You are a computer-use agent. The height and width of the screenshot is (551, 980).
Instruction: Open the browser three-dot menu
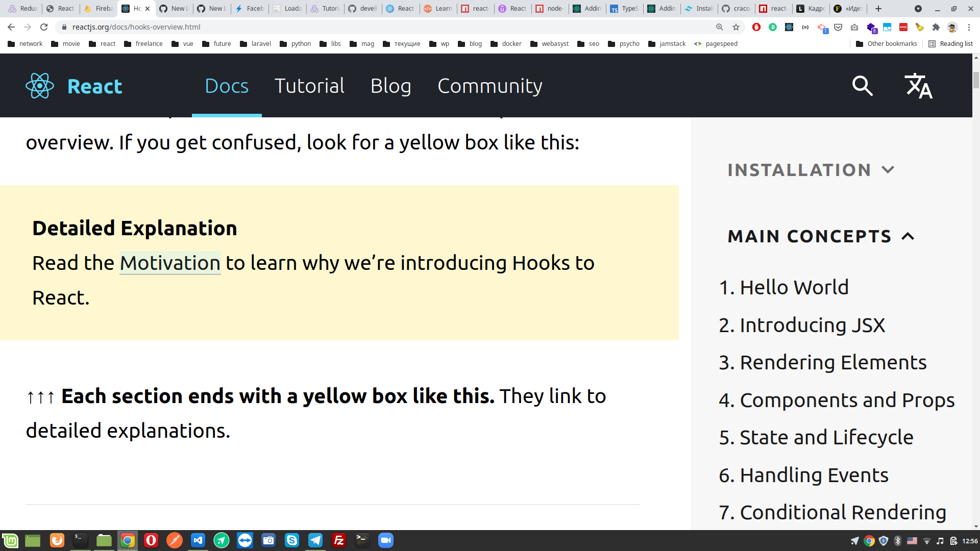[x=969, y=27]
